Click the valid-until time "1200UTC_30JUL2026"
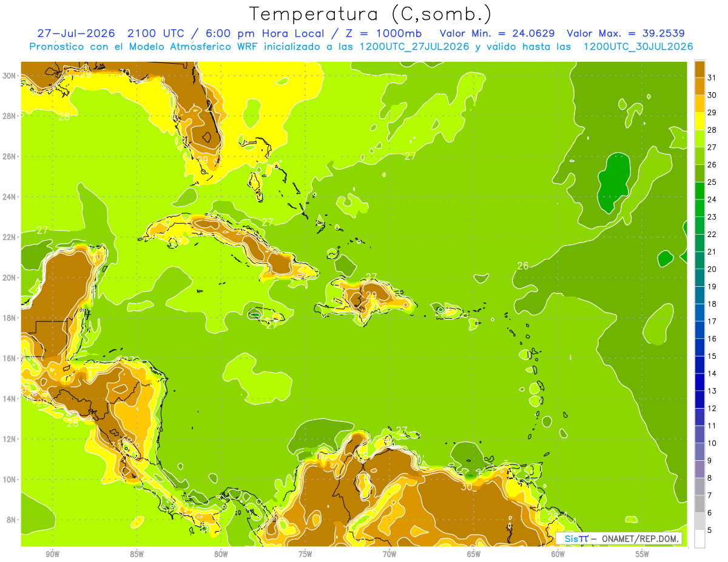The height and width of the screenshot is (562, 728). (638, 47)
